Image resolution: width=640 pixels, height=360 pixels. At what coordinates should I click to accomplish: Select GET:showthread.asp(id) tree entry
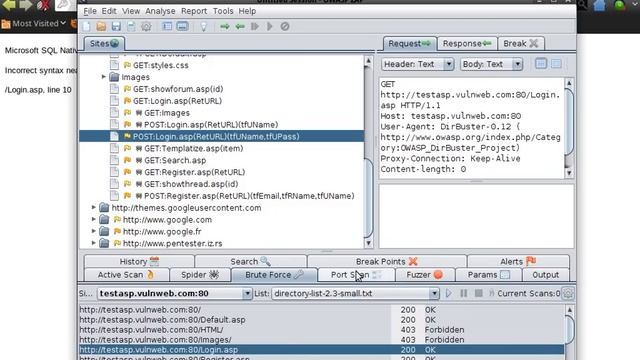coord(191,184)
